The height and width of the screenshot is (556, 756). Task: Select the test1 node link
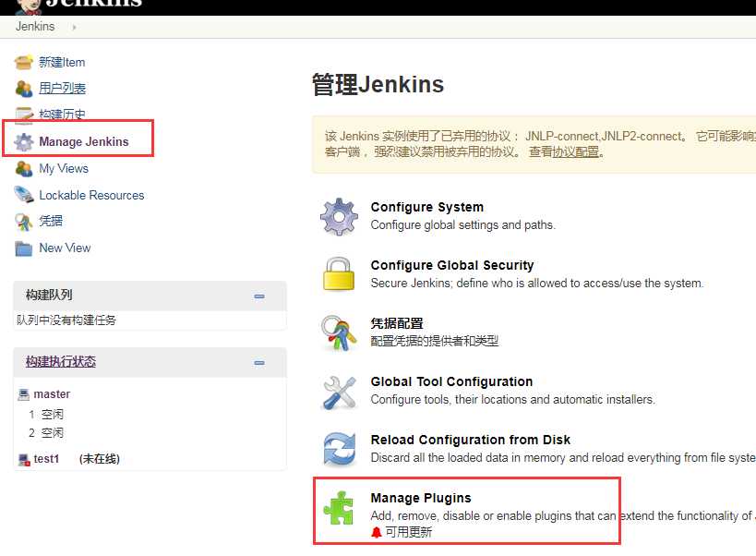(x=46, y=459)
